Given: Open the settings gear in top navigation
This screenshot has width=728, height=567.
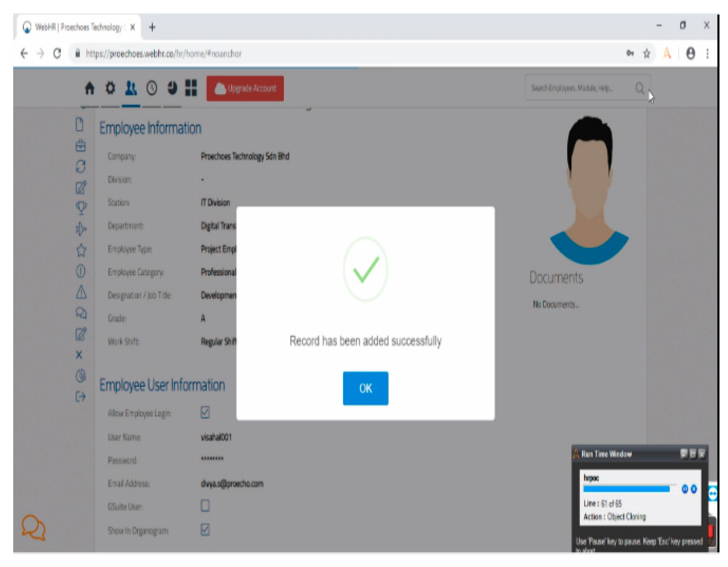Looking at the screenshot, I should pyautogui.click(x=110, y=88).
